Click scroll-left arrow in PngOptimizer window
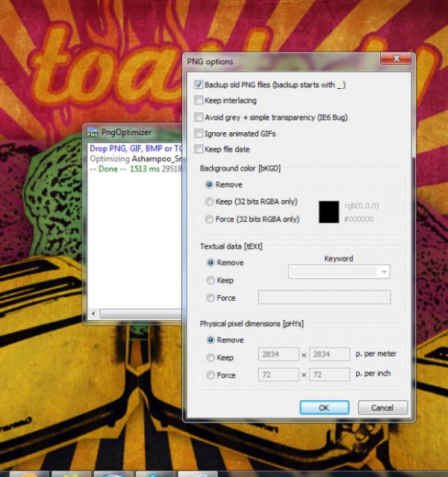The width and height of the screenshot is (448, 477). click(93, 314)
